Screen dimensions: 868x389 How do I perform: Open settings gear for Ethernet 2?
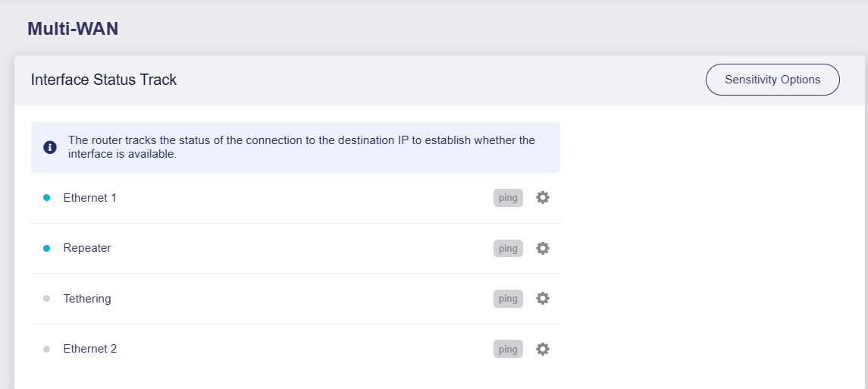pos(543,349)
